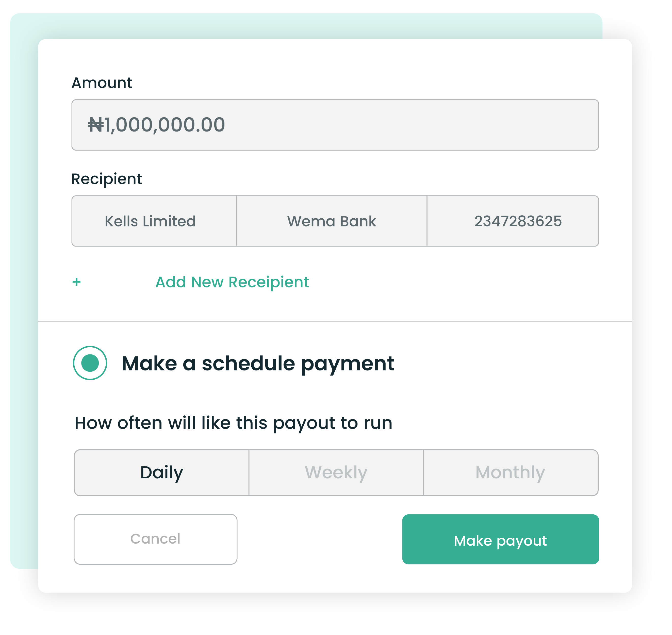Click the horizontal divider below Add New Receipient

[x=335, y=321]
